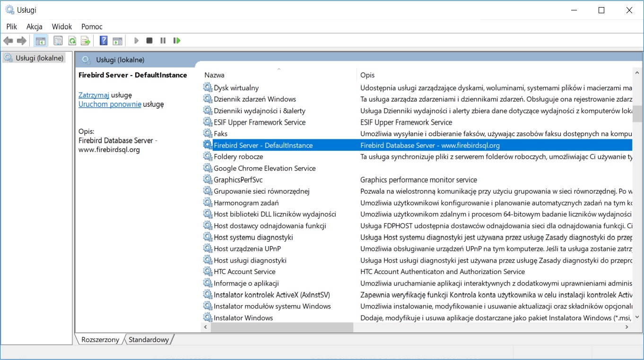Click Graphics performance monitor service description
644x360 pixels.
[418, 180]
